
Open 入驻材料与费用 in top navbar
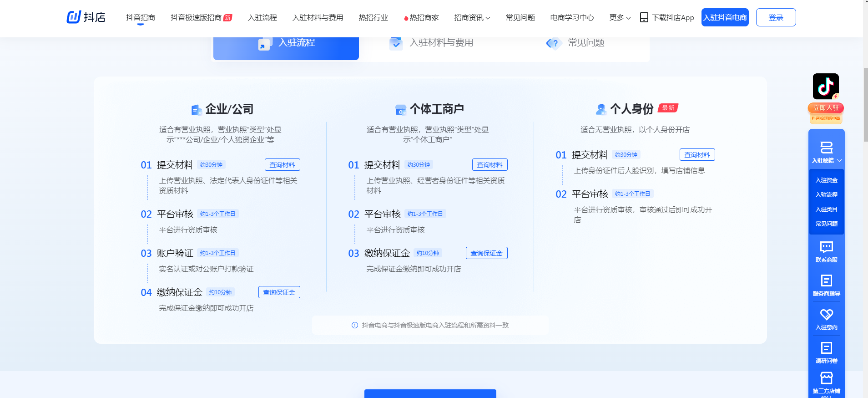point(318,17)
